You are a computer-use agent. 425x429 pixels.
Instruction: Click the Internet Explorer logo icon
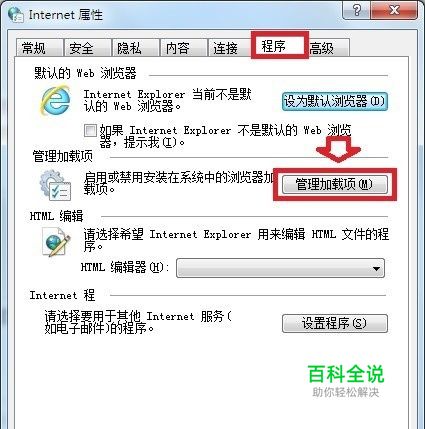click(55, 100)
